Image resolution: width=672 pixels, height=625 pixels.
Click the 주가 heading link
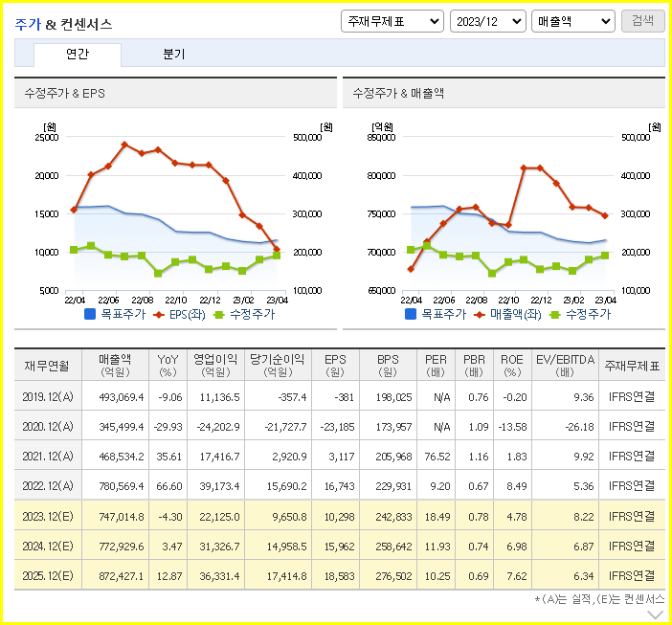pos(28,24)
